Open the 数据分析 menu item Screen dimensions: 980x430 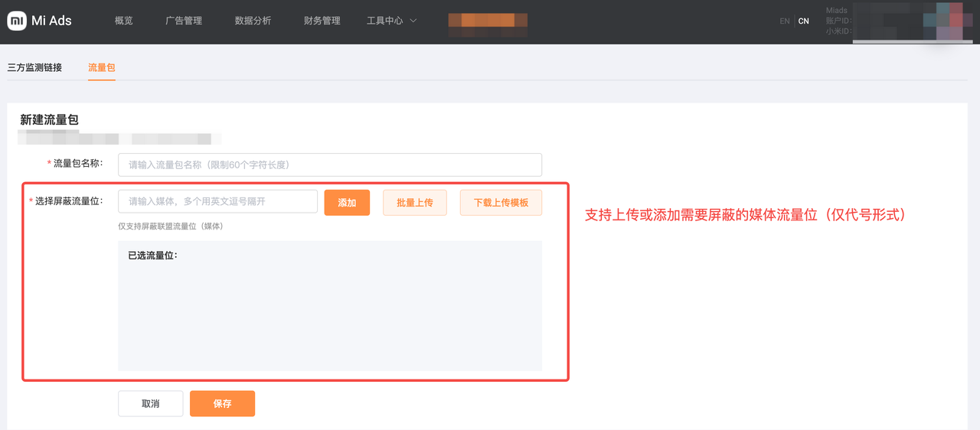click(253, 21)
